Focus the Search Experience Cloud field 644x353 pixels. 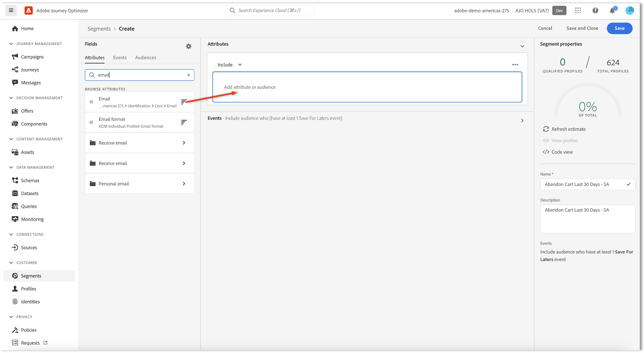(x=270, y=11)
